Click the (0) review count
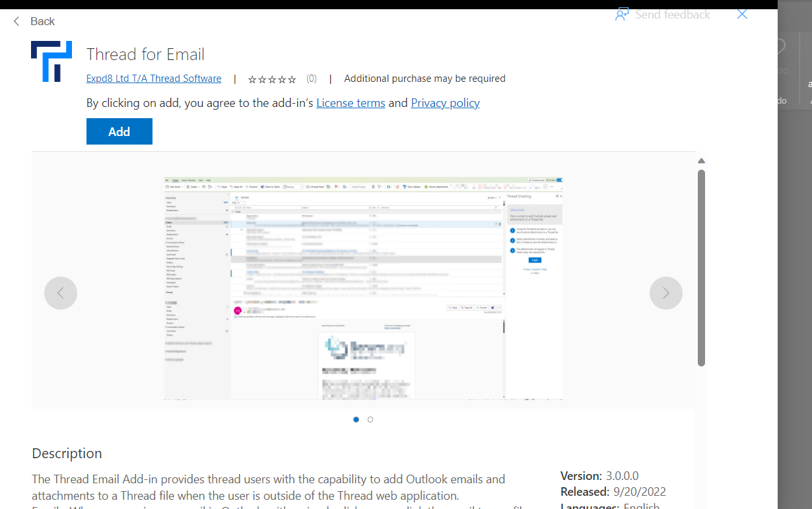Viewport: 812px width, 509px height. coord(312,79)
